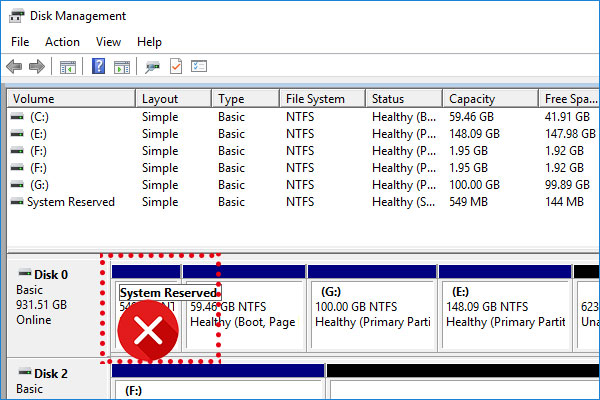Select the Disk 2 label in graphical view

(51, 373)
